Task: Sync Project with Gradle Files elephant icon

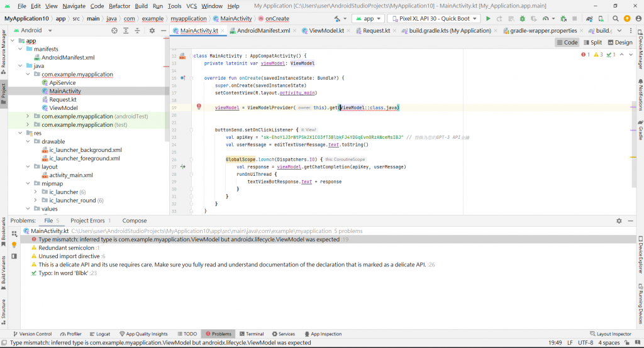Action: (589, 18)
